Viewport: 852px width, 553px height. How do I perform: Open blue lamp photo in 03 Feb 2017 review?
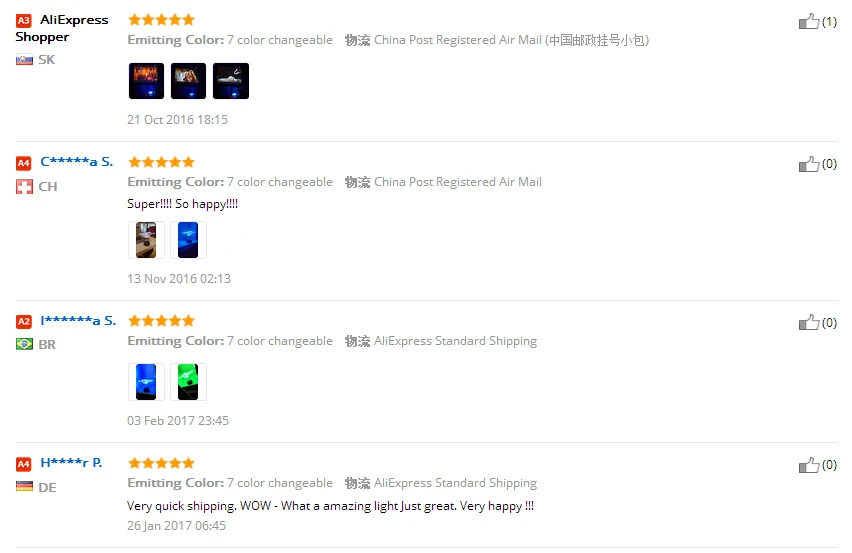tap(146, 382)
